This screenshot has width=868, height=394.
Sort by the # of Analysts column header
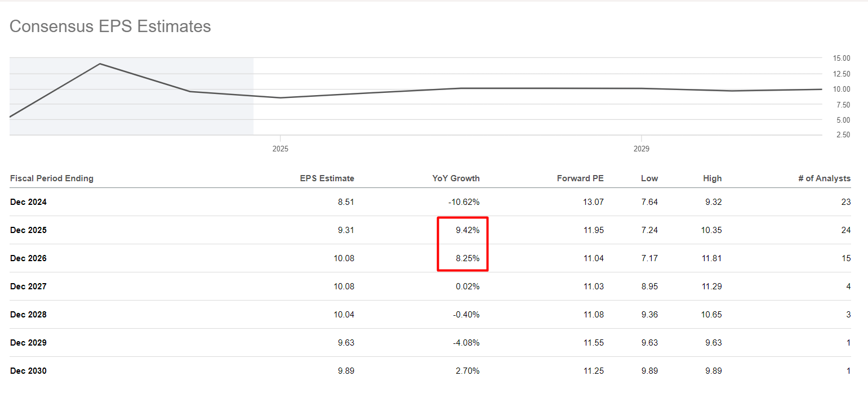tap(824, 178)
